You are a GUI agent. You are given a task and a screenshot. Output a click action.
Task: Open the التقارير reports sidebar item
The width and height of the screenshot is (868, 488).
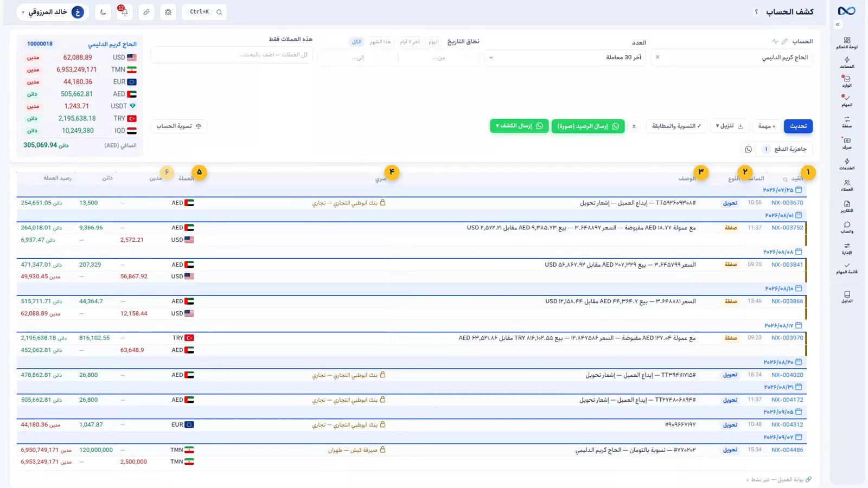click(847, 207)
